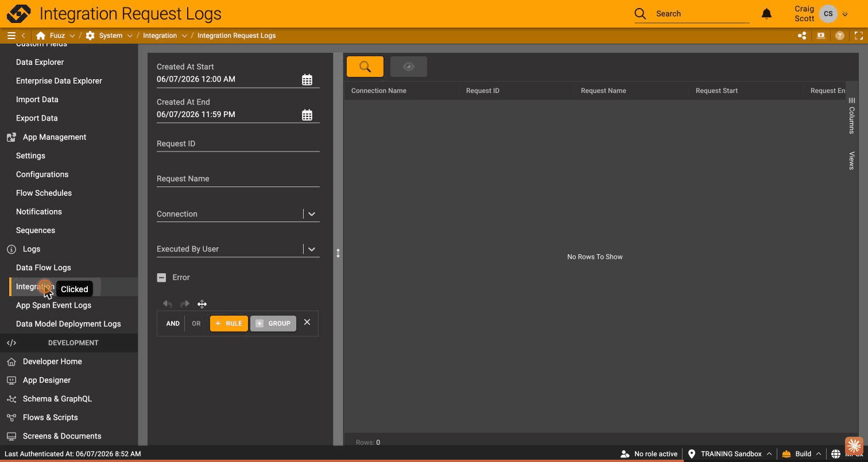The width and height of the screenshot is (868, 462).
Task: Toggle the hamburger navigation menu
Action: pos(11,36)
